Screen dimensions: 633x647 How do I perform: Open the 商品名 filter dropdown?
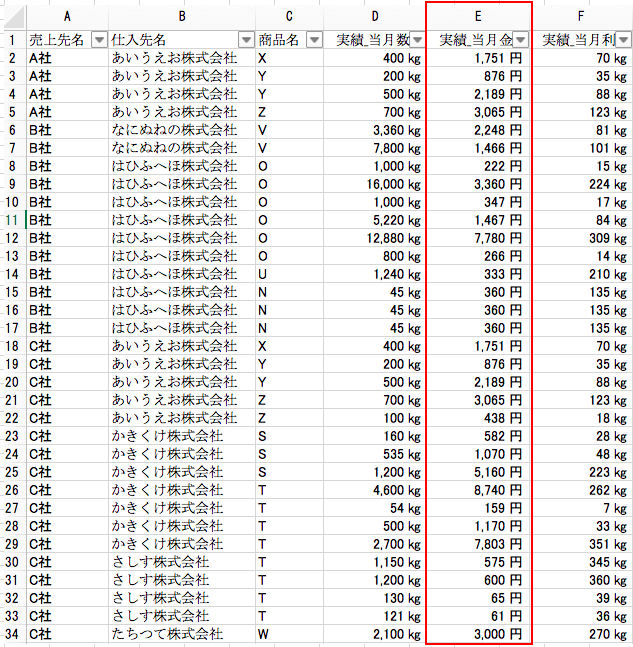[x=314, y=40]
